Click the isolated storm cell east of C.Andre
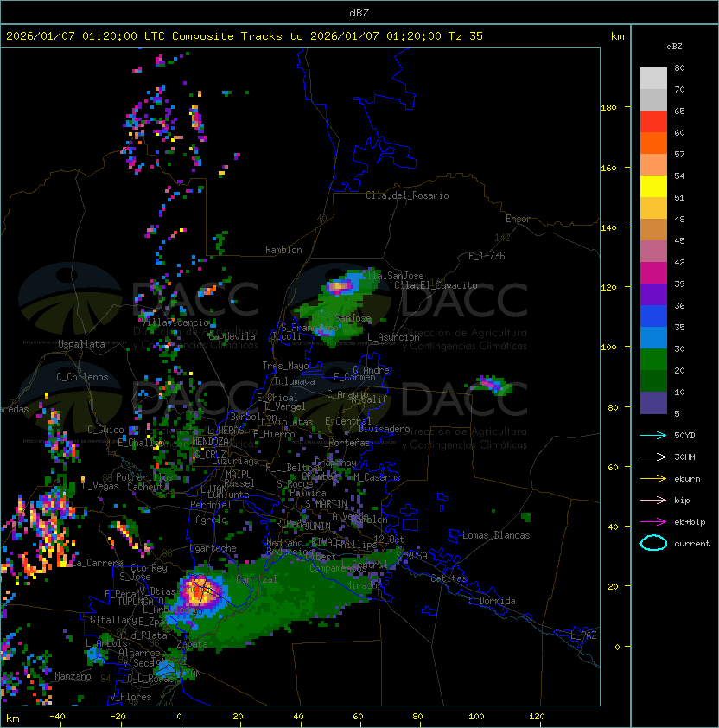Viewport: 719px width, 728px height. click(x=491, y=383)
